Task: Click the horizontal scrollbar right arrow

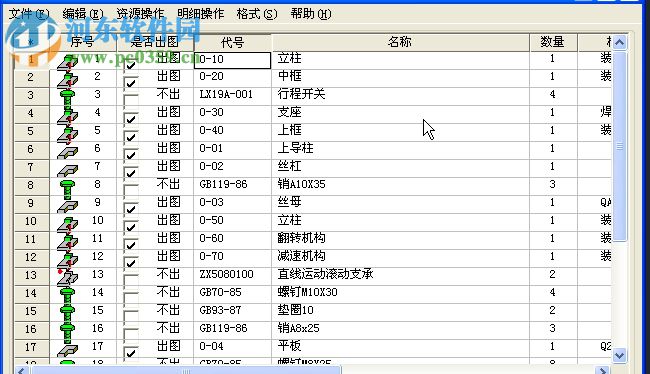Action: [x=602, y=370]
